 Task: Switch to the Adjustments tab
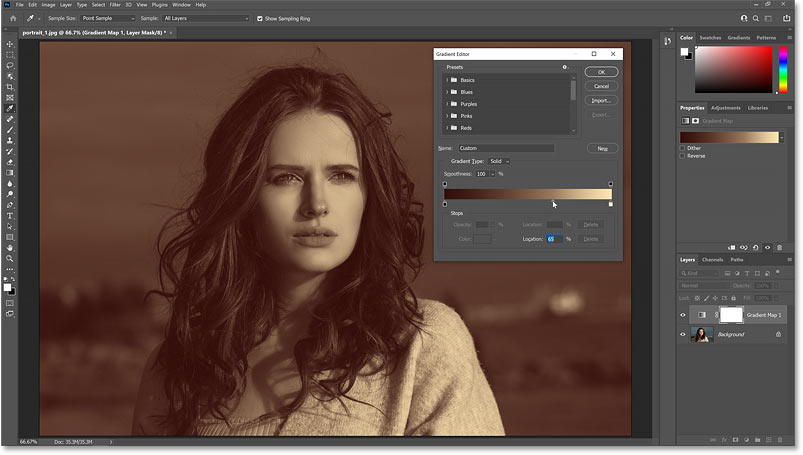click(x=726, y=108)
